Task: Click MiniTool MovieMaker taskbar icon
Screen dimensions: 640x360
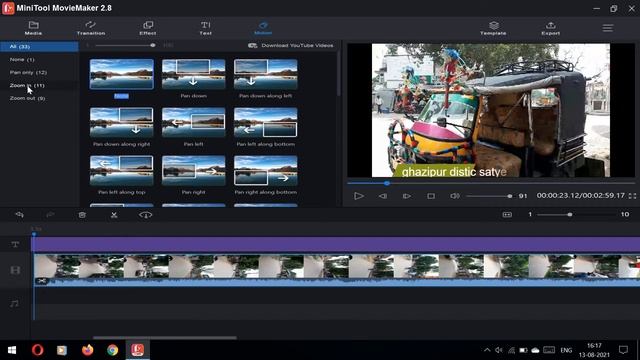Action: (x=138, y=350)
